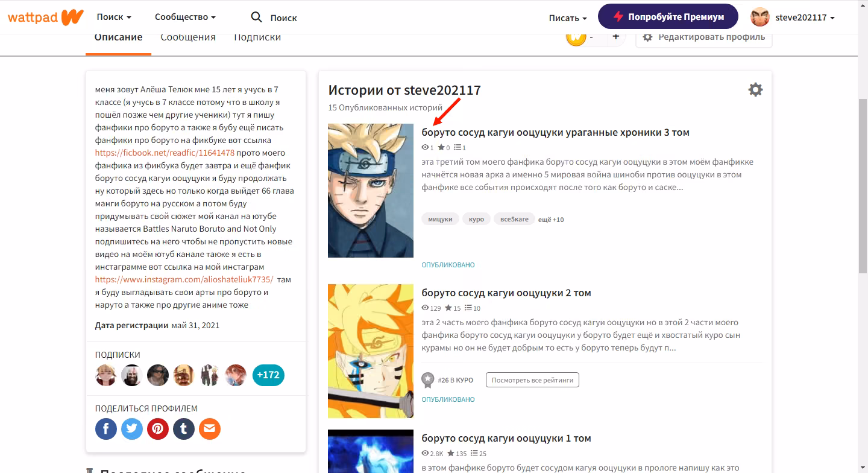868x473 pixels.
Task: Open first followed user avatar
Action: (x=106, y=375)
